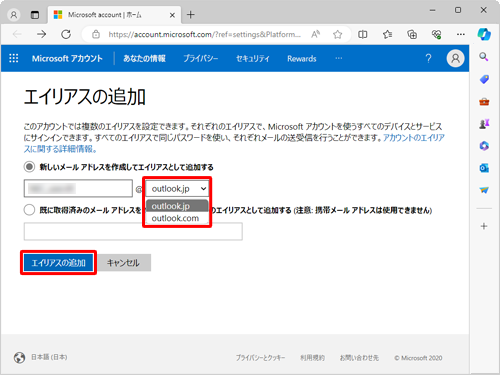Viewport: 500px width, 375px height.
Task: Add a sidebar app with plus
Action: click(x=484, y=226)
